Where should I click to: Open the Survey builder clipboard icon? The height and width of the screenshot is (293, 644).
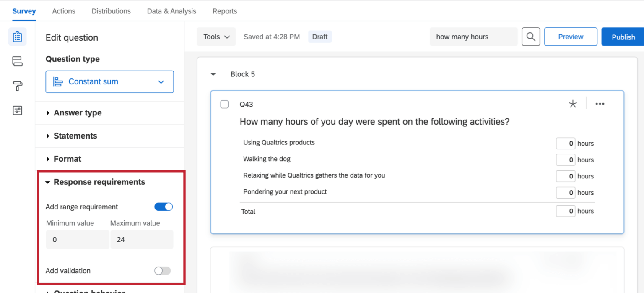click(x=17, y=37)
